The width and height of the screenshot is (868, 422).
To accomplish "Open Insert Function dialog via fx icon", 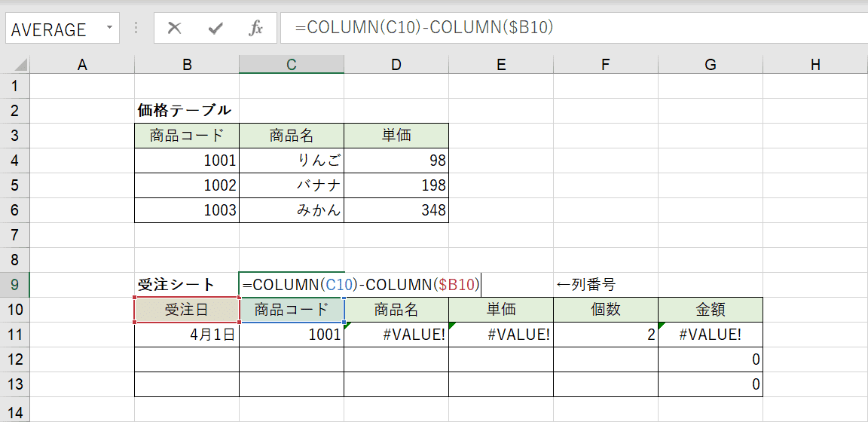I will (x=255, y=28).
